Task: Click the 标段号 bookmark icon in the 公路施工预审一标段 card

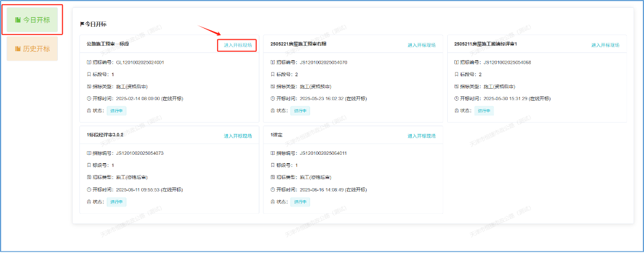Action: (x=89, y=74)
